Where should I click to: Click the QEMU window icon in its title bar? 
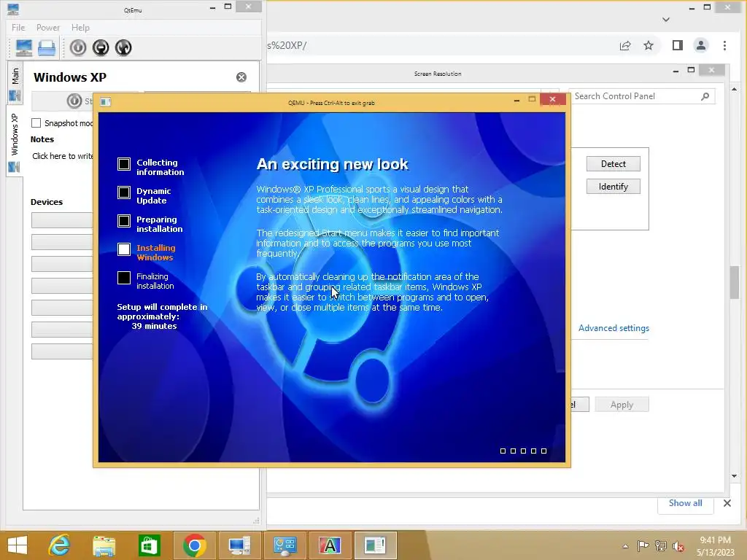click(x=106, y=102)
